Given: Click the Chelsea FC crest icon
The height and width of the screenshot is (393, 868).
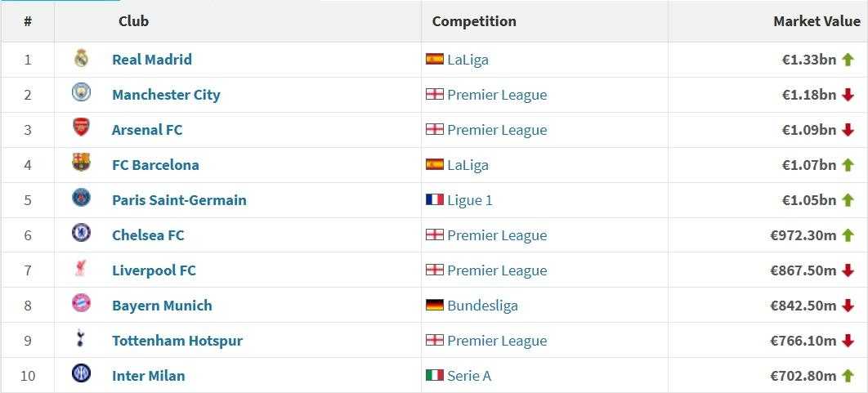Looking at the screenshot, I should 82,233.
